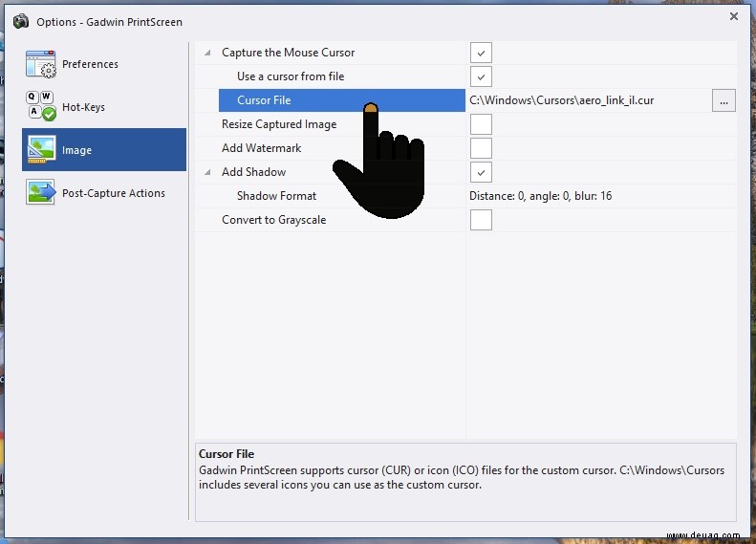Screen dimensions: 756x544
Task: Select the Shadow Format row label
Action: pyautogui.click(x=276, y=196)
